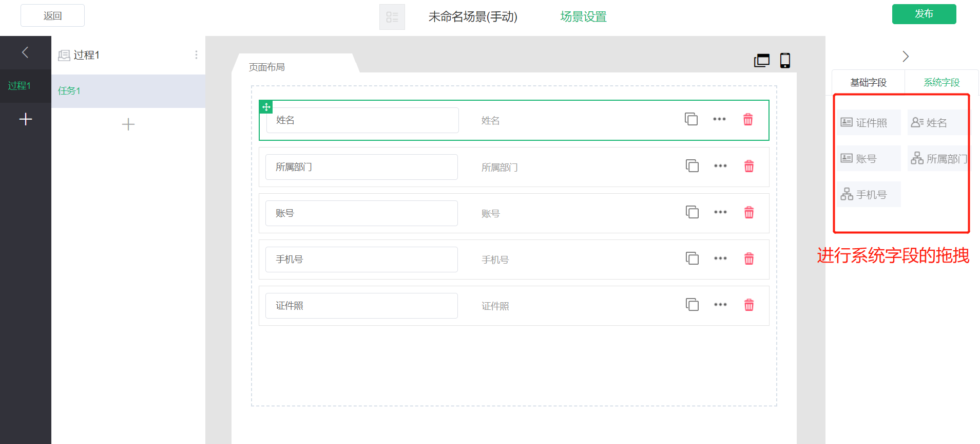
Task: Open more options for the 账号 row
Action: tap(720, 212)
